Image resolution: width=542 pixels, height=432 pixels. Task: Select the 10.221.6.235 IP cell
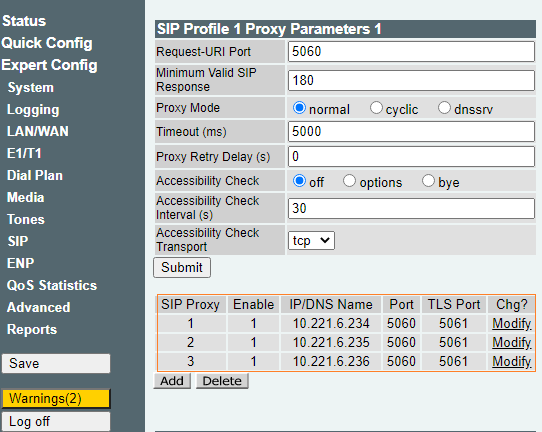tap(331, 342)
